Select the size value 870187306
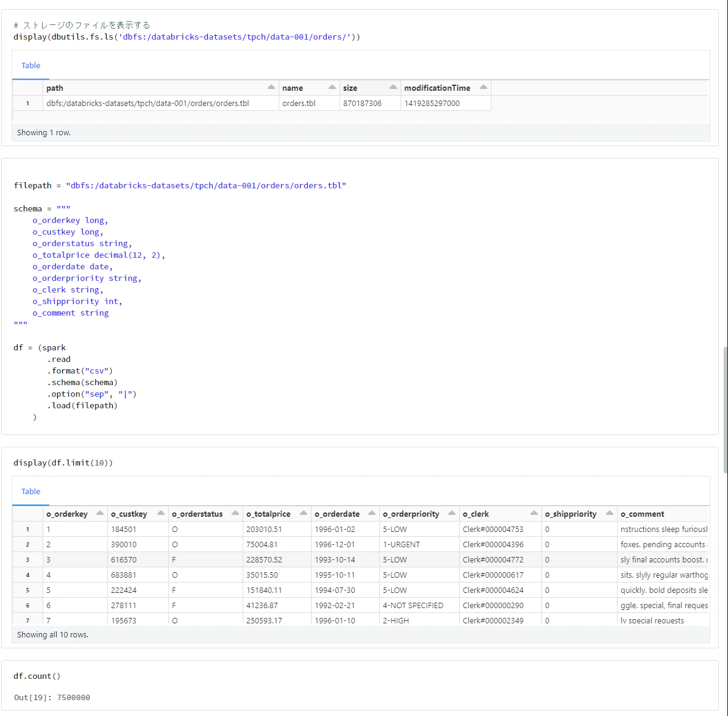This screenshot has height=716, width=728. tap(370, 104)
